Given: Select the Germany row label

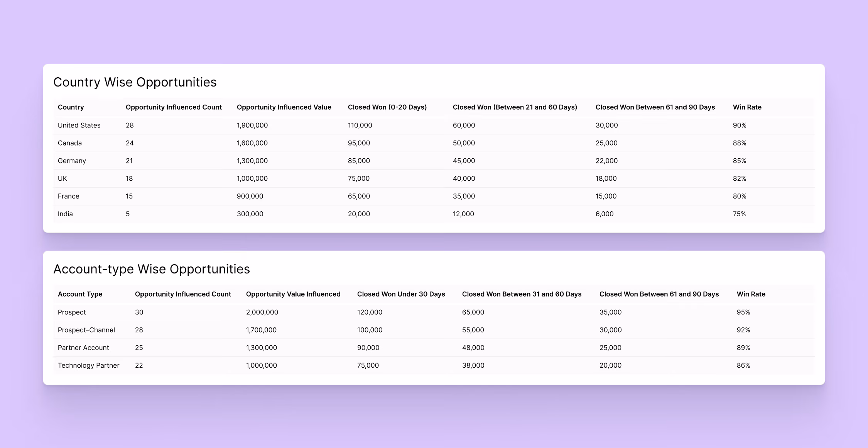Looking at the screenshot, I should tap(72, 161).
